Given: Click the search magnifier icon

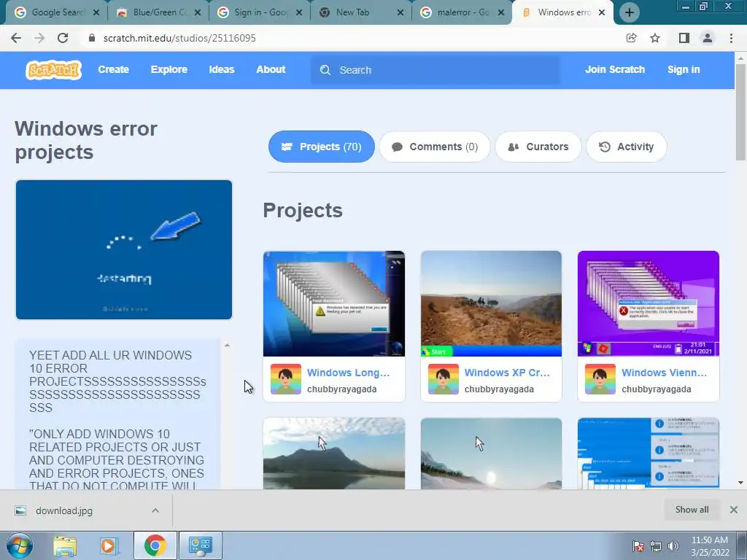Looking at the screenshot, I should tap(325, 70).
